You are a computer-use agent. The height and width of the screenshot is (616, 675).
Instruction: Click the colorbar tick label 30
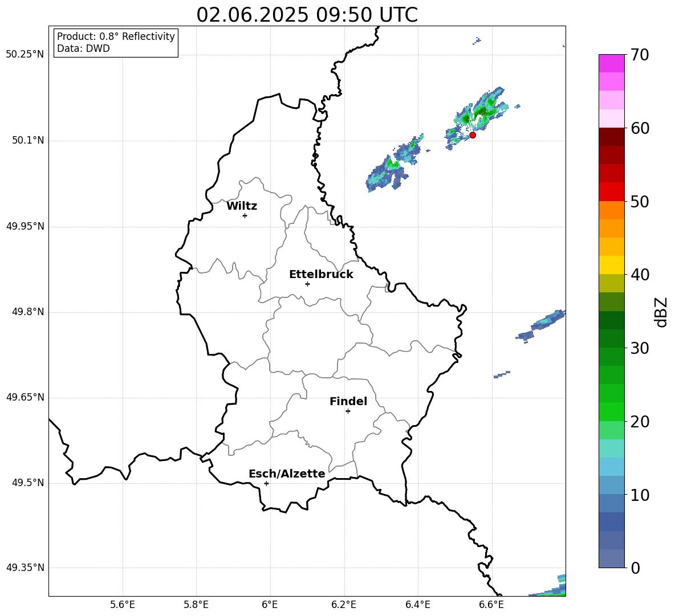(x=640, y=348)
